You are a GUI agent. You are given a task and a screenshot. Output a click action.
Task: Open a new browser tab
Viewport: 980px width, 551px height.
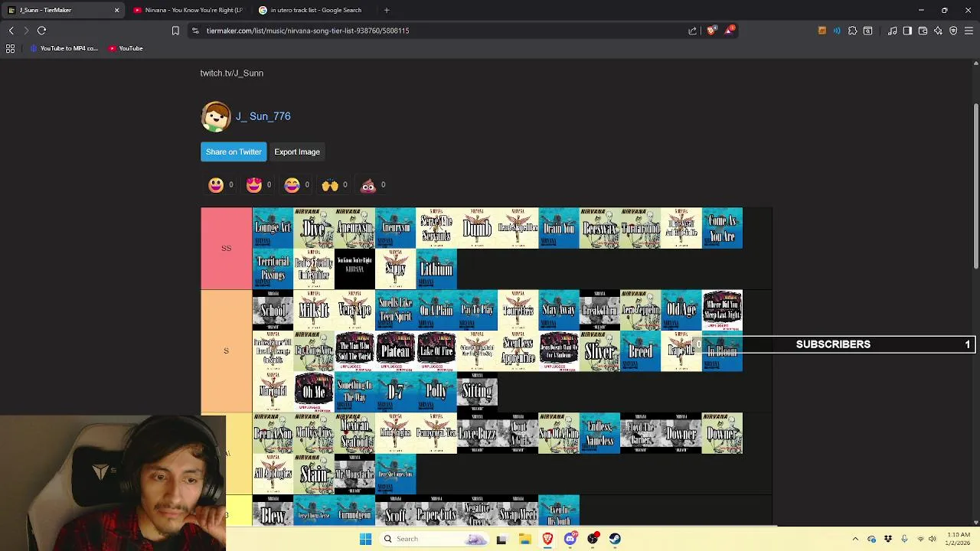point(387,10)
